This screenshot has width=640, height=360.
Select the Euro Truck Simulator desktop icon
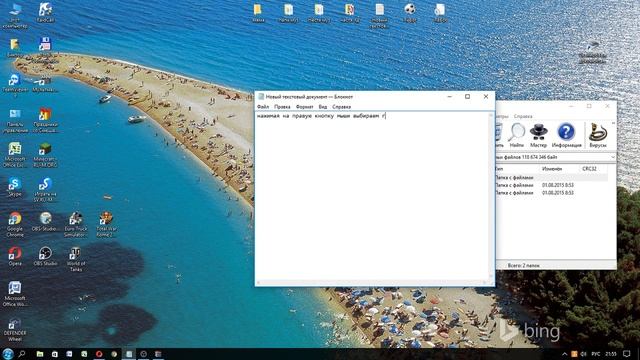point(76,224)
